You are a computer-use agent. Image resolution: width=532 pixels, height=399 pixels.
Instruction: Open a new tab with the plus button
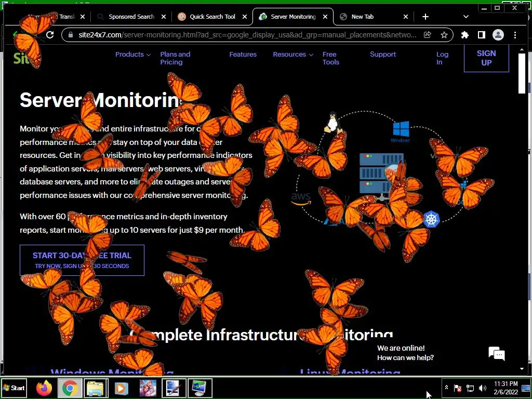click(425, 17)
